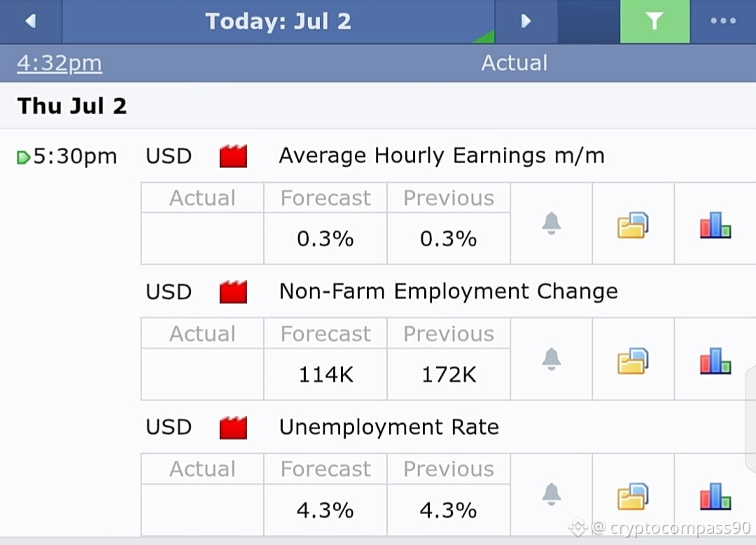
Task: Open detail folder for Average Hourly Earnings
Action: point(633,225)
